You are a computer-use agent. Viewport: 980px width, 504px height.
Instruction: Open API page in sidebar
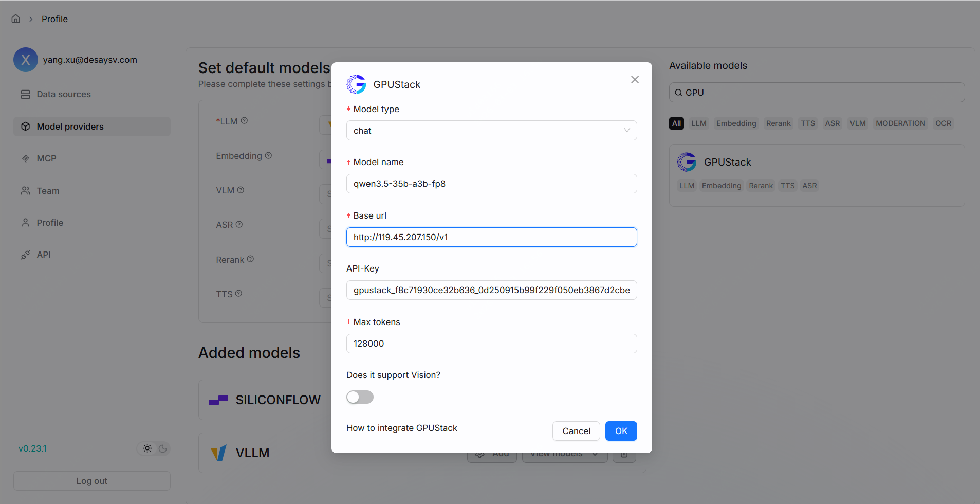click(x=92, y=255)
